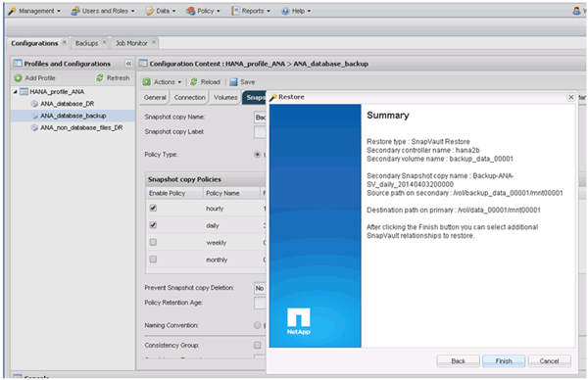The height and width of the screenshot is (380, 588).
Task: Switch to the Backups tab
Action: point(86,43)
